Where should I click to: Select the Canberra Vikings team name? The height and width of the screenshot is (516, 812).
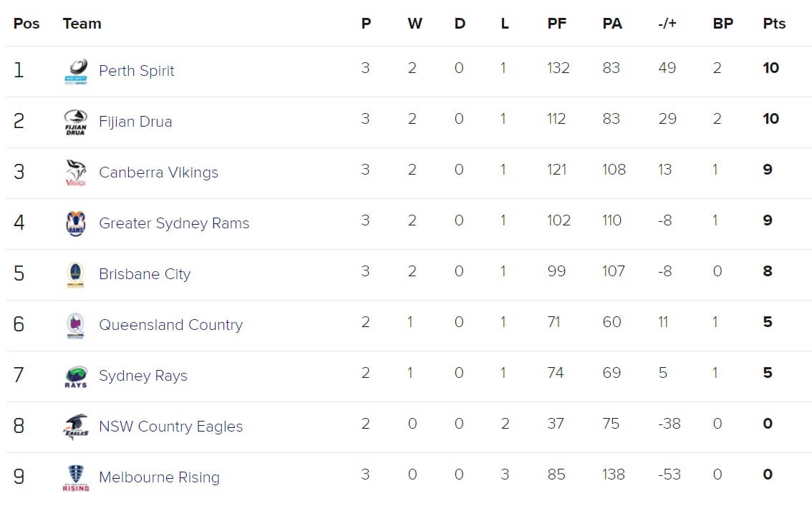[158, 172]
